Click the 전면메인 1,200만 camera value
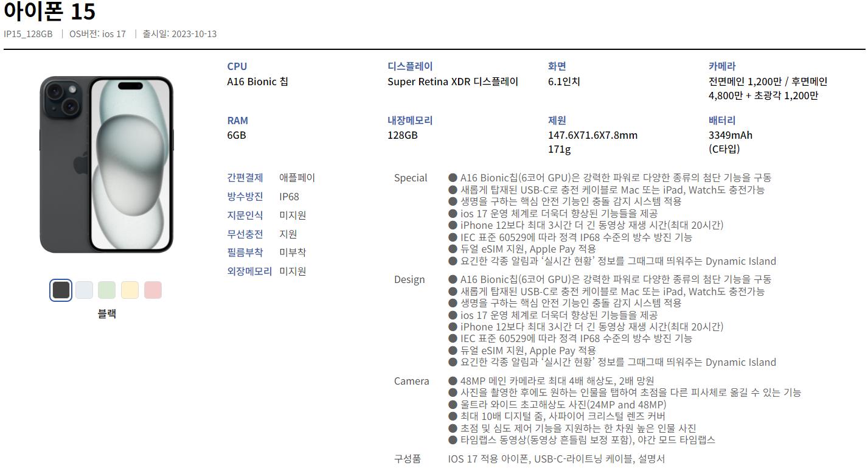This screenshot has height=468, width=868. pos(745,82)
